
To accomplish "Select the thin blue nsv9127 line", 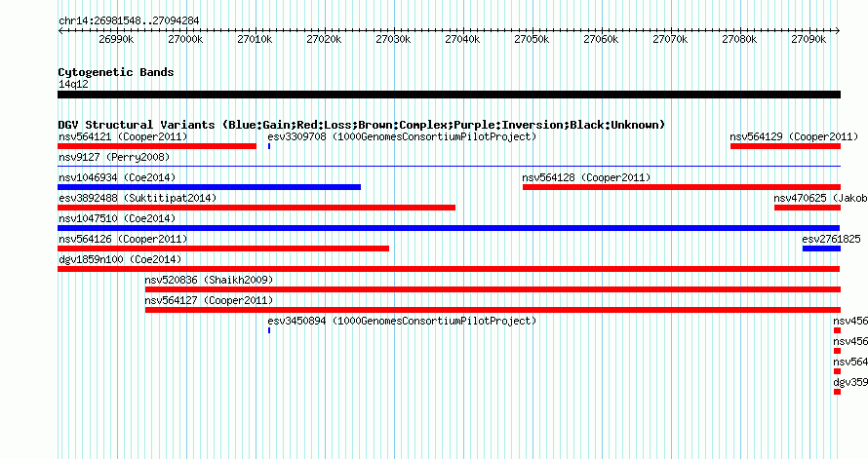I will 449,166.
